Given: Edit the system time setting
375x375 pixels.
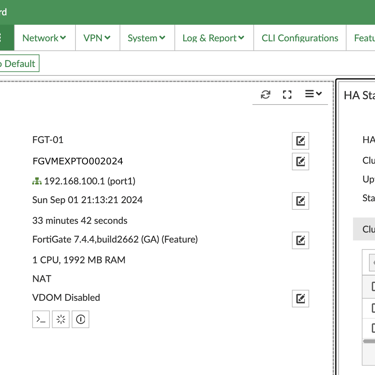Looking at the screenshot, I should 300,201.
